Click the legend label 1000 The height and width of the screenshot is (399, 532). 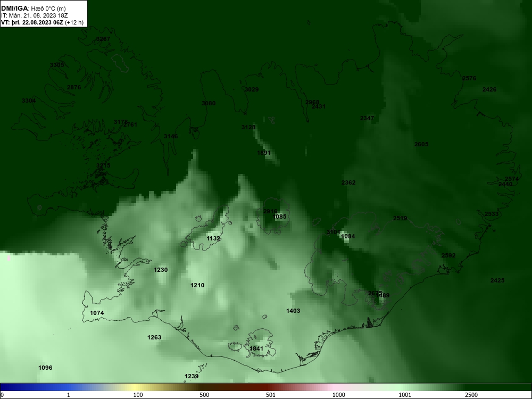tap(338, 395)
